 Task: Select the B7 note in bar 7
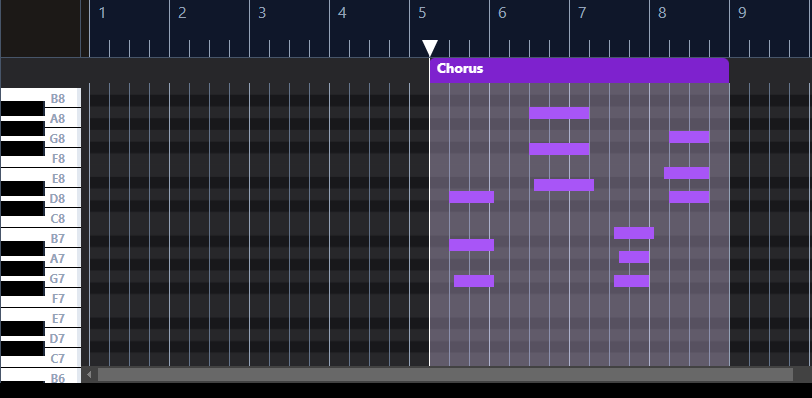click(x=634, y=233)
